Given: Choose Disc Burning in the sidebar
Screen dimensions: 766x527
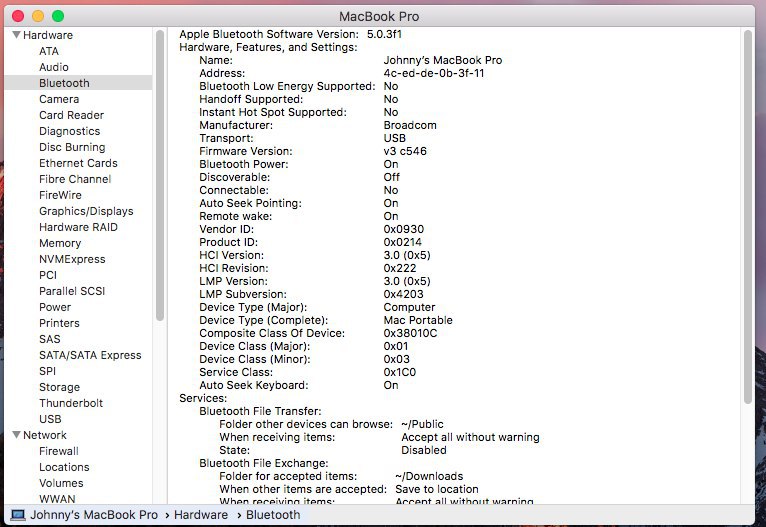Looking at the screenshot, I should tap(72, 147).
